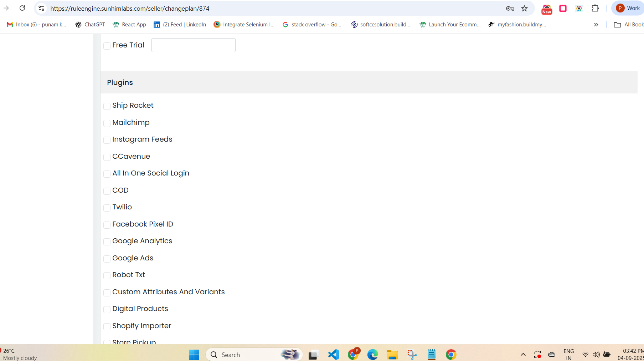Focus the Free Trial text field
Viewport: 644px width, 361px height.
[x=194, y=45]
